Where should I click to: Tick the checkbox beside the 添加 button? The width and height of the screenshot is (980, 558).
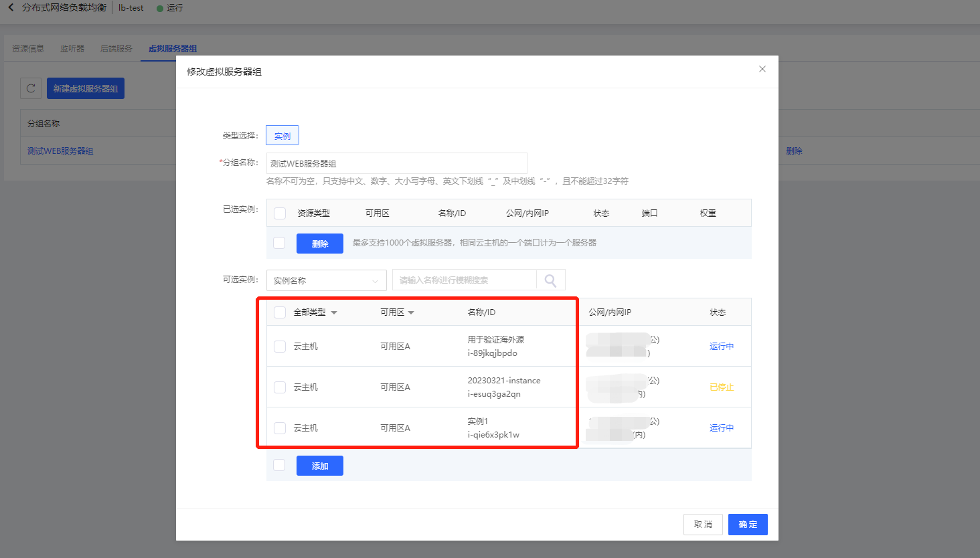click(279, 465)
